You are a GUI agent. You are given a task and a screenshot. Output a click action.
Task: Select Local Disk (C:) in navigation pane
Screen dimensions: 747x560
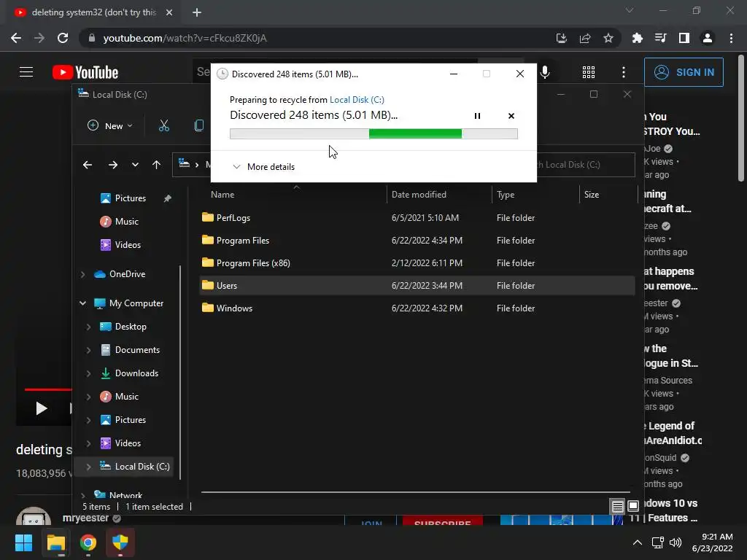click(x=135, y=467)
